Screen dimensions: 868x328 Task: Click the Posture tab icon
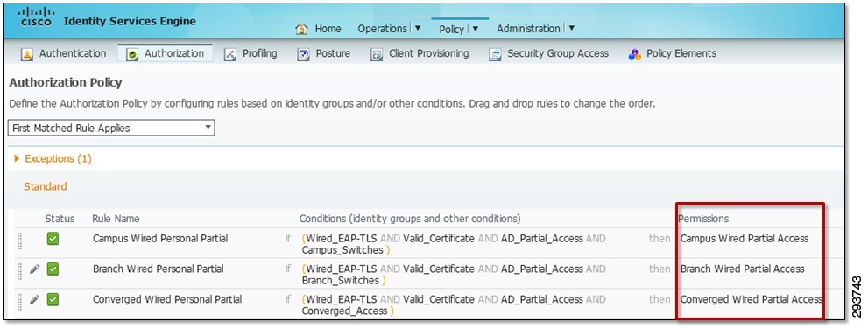pyautogui.click(x=303, y=55)
